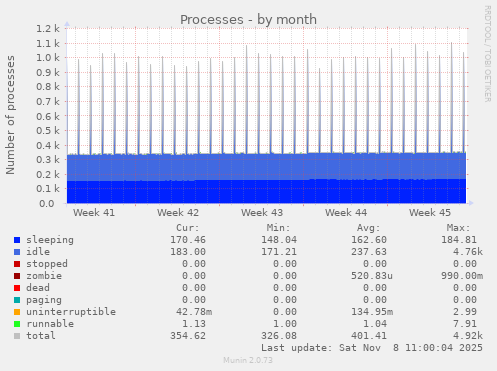Click zombie average value 520.83u
This screenshot has width=497, height=371.
point(372,276)
